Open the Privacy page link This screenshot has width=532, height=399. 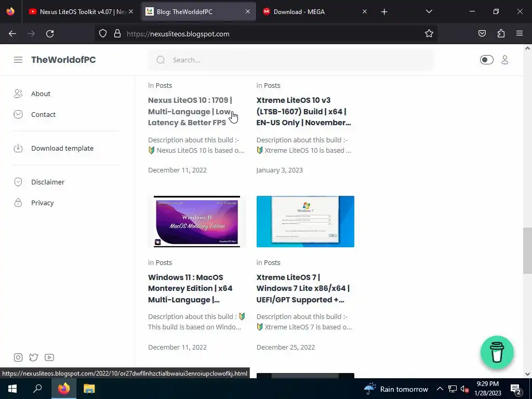tap(42, 203)
